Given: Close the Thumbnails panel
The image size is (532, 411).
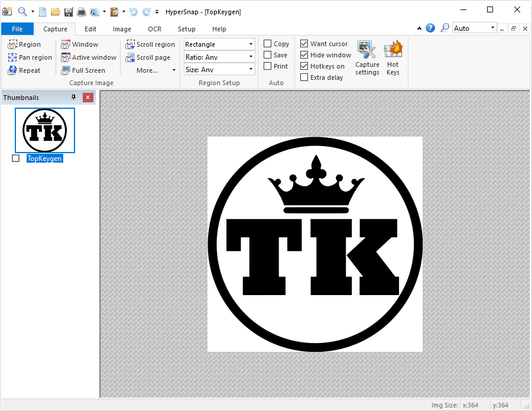Looking at the screenshot, I should click(87, 98).
